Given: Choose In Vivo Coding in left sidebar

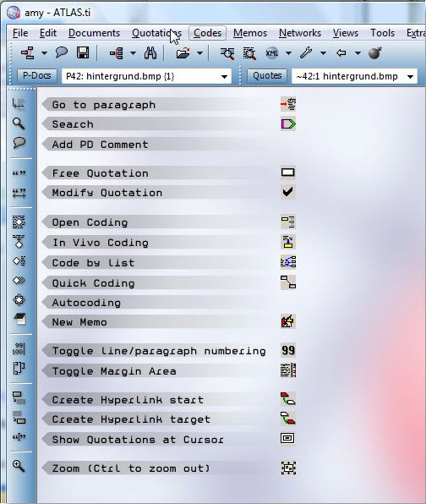Looking at the screenshot, I should click(19, 242).
